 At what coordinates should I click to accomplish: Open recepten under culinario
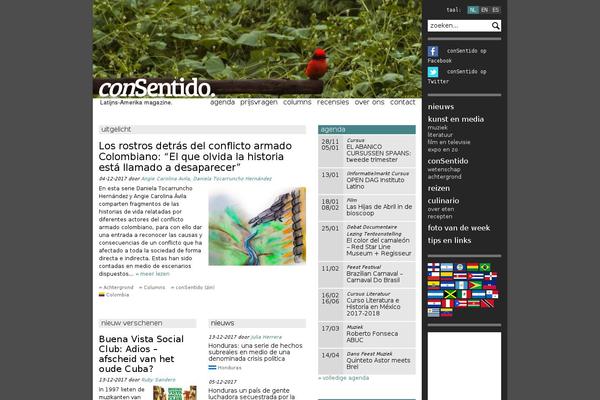[440, 216]
